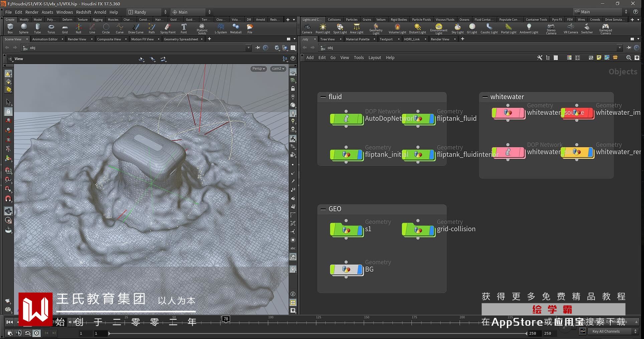Collapse the fluid network box
Image resolution: width=644 pixels, height=339 pixels.
click(x=323, y=97)
